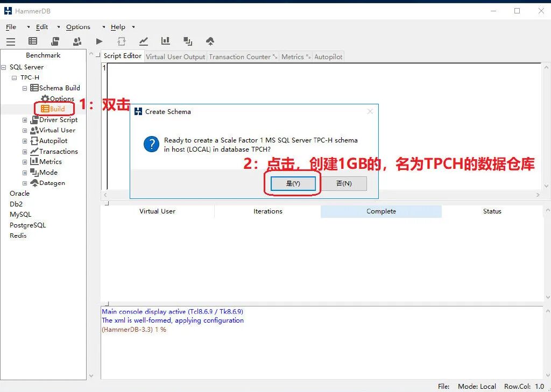Select Oracle in the Benchmark tree

(20, 194)
